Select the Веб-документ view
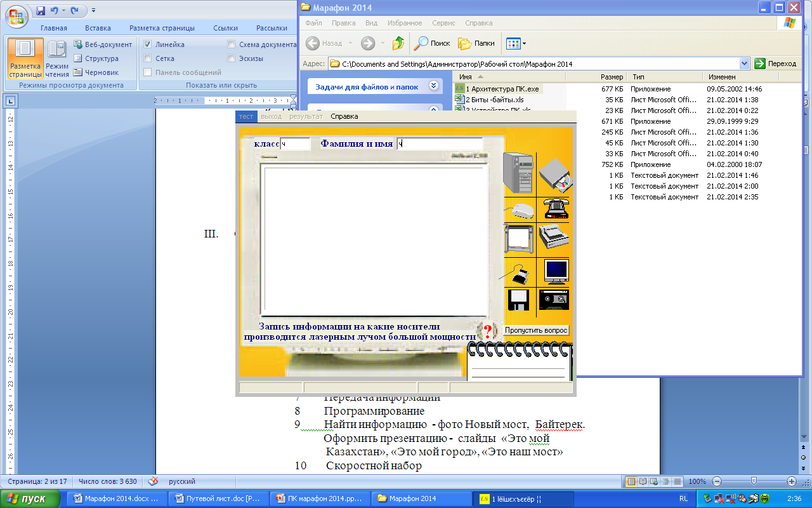This screenshot has width=812, height=508. (x=103, y=44)
